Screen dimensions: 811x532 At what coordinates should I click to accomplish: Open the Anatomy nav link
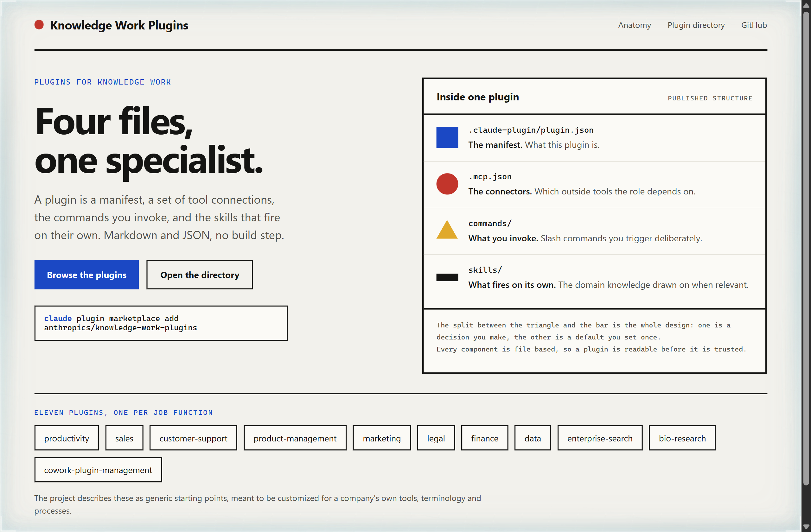(x=635, y=25)
